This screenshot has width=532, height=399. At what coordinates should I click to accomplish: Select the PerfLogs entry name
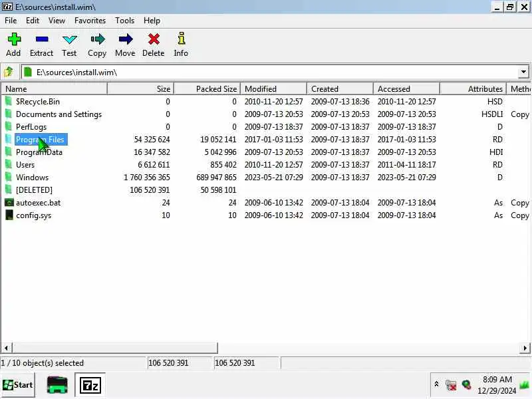(31, 127)
